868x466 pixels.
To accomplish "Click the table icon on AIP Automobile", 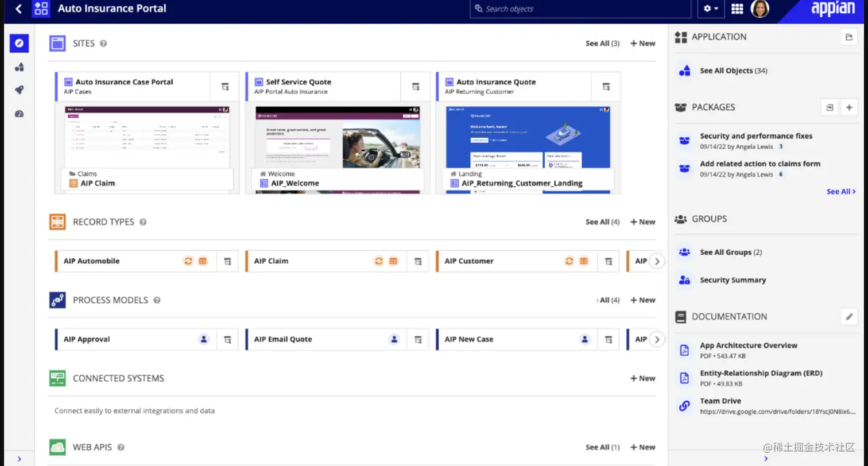I will click(203, 261).
